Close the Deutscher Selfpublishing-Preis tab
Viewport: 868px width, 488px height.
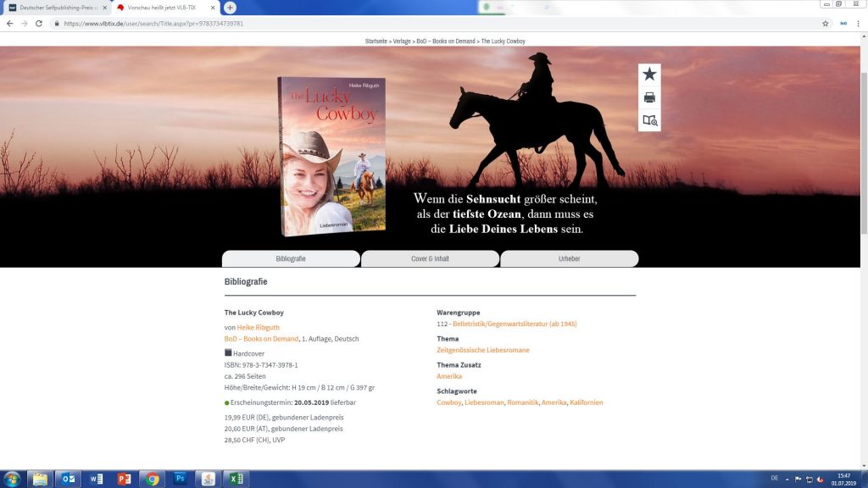click(104, 8)
